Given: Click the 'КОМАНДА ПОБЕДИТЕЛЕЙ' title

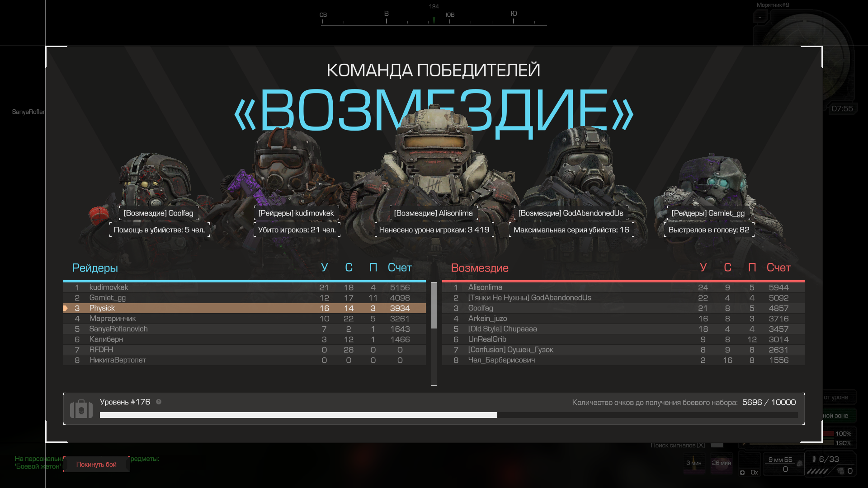Looking at the screenshot, I should 433,70.
